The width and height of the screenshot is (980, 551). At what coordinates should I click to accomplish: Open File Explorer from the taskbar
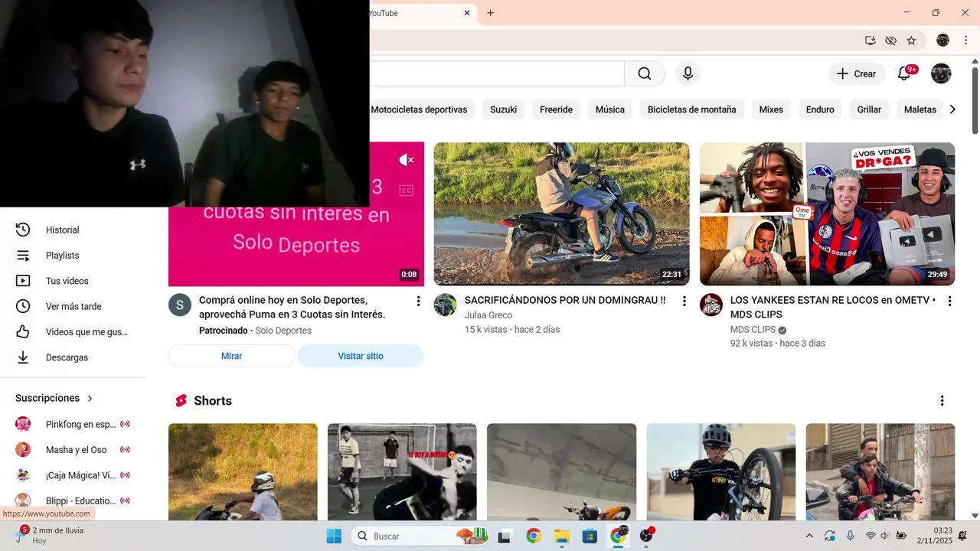(x=562, y=536)
